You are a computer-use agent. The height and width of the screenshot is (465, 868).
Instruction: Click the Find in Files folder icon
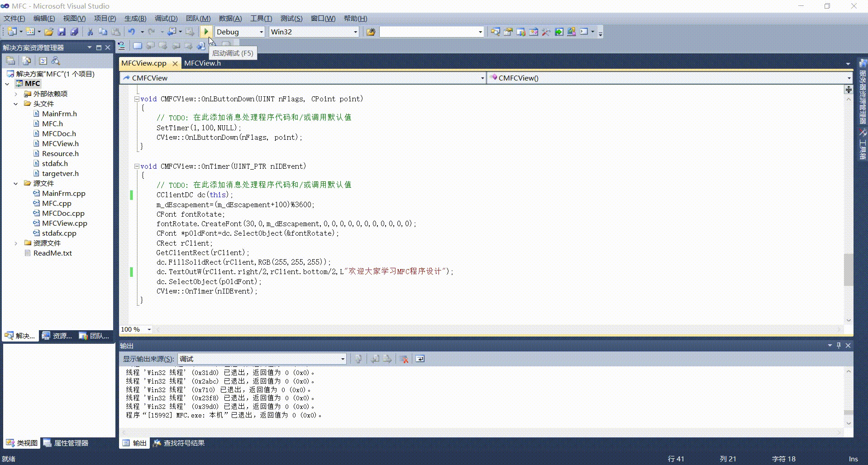[371, 32]
